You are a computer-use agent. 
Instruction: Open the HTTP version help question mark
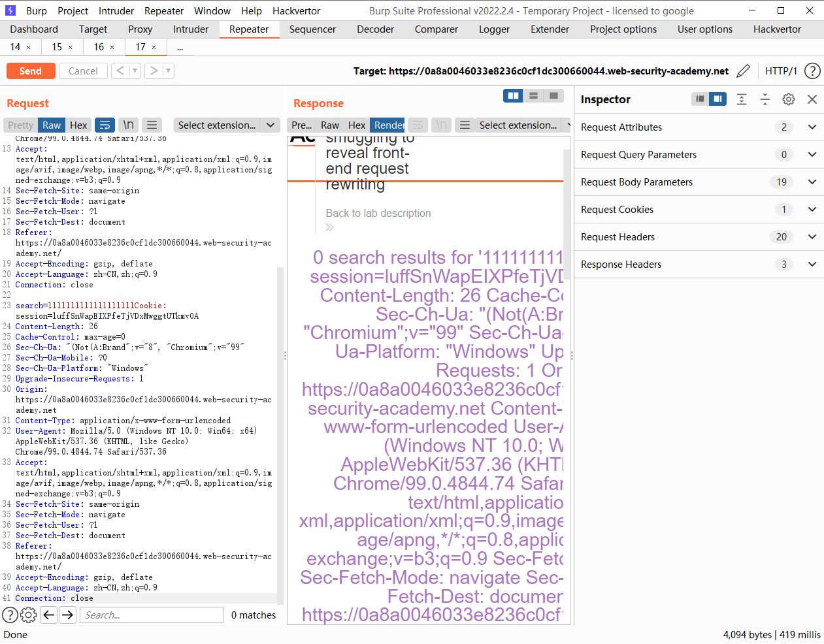point(812,71)
